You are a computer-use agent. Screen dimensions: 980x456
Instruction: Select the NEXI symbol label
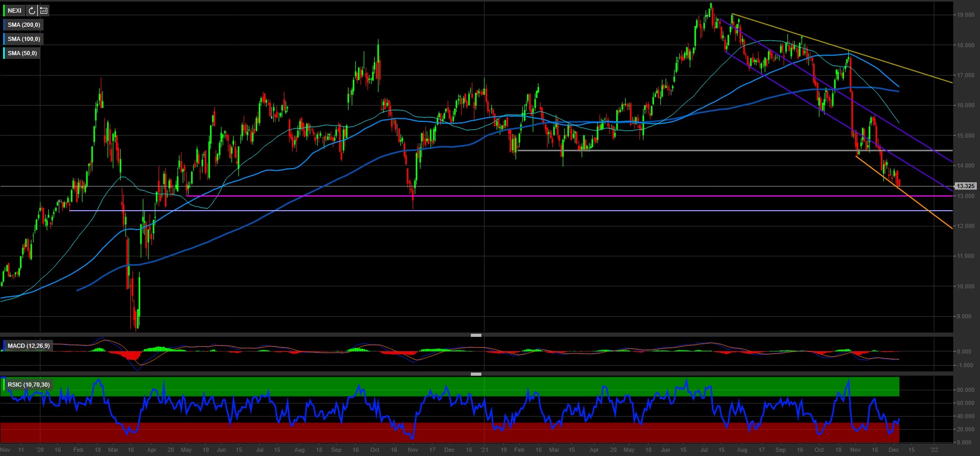pyautogui.click(x=15, y=11)
